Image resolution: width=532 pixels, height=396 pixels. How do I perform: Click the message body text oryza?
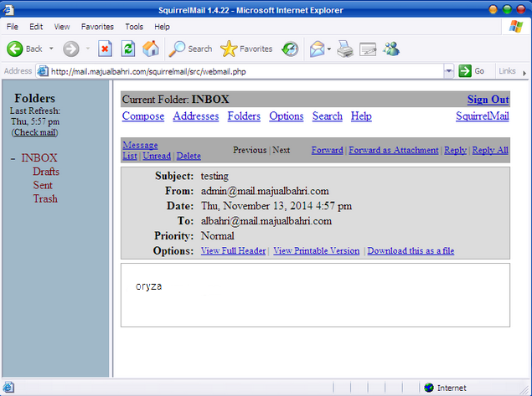[x=148, y=286]
